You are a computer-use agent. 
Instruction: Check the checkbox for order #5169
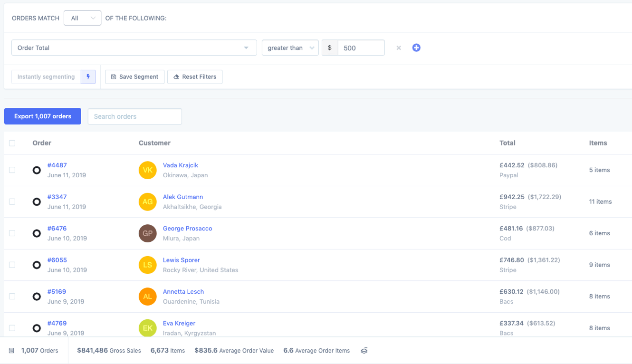coord(12,296)
